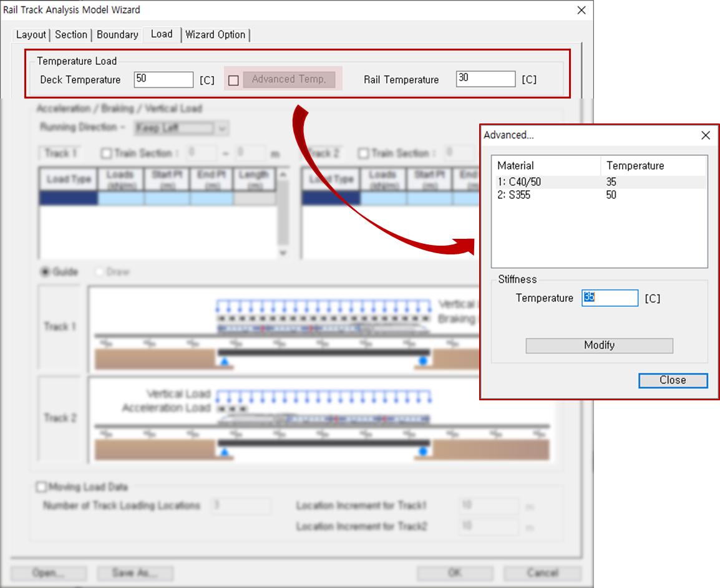720x588 pixels.
Task: Close the Advanced dialog with Close button
Action: [x=673, y=380]
